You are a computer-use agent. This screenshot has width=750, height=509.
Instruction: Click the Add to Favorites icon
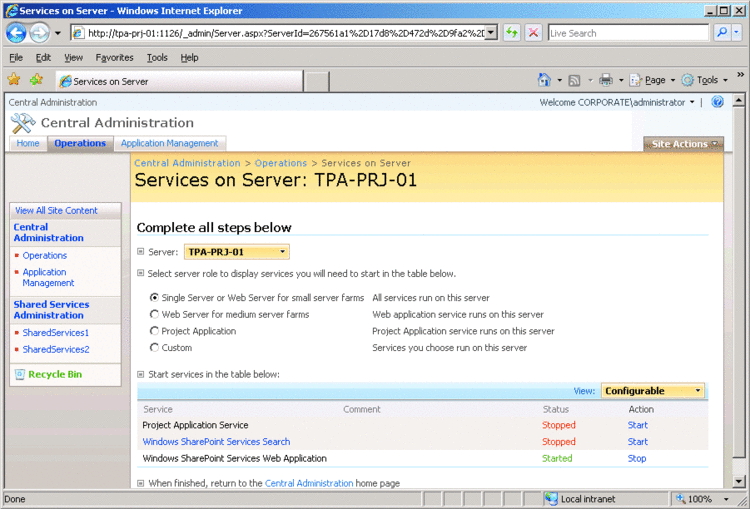[36, 79]
